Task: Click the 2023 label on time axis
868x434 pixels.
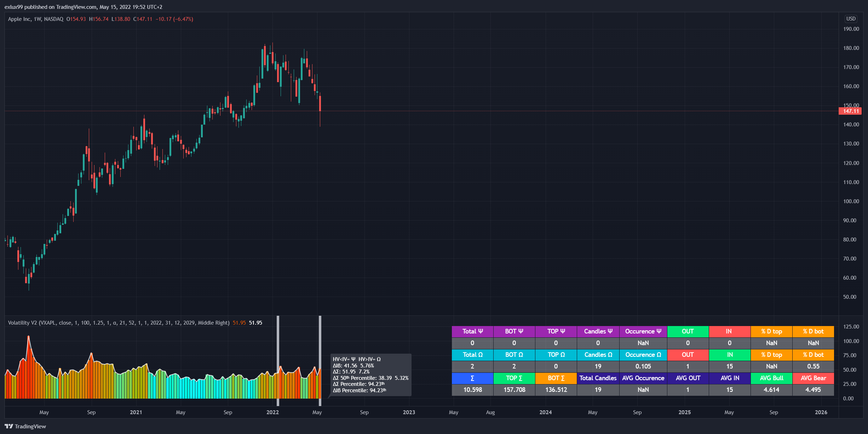Action: (409, 412)
